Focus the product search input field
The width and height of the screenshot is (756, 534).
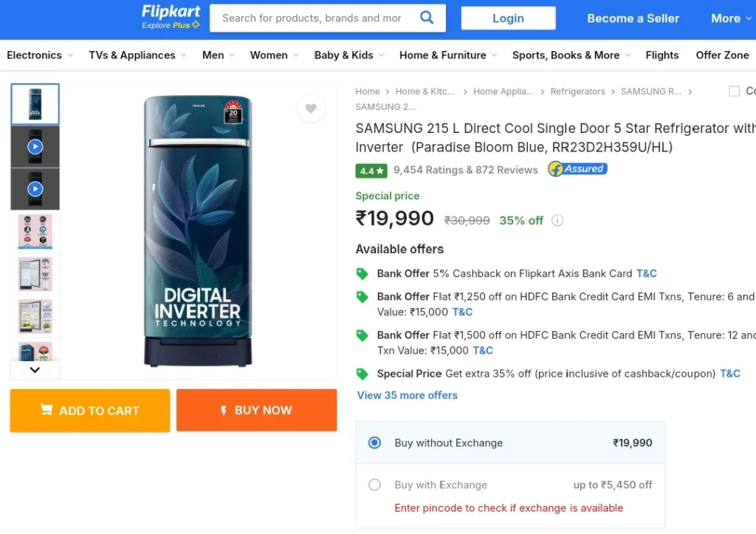coord(312,18)
